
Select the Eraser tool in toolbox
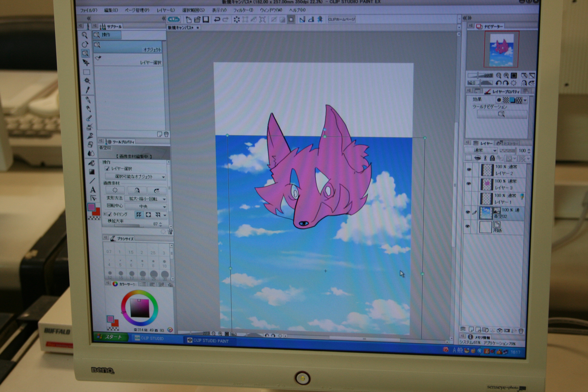click(x=91, y=144)
